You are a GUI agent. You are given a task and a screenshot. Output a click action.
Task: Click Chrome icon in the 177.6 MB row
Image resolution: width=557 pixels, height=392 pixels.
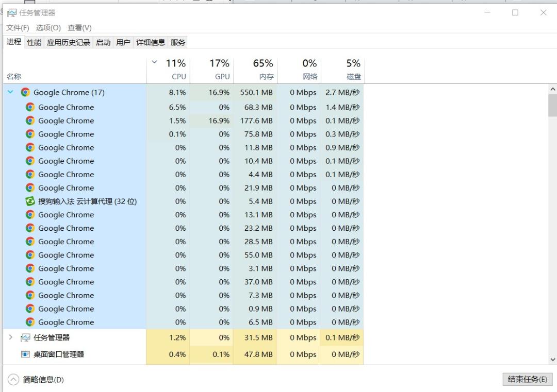point(30,121)
